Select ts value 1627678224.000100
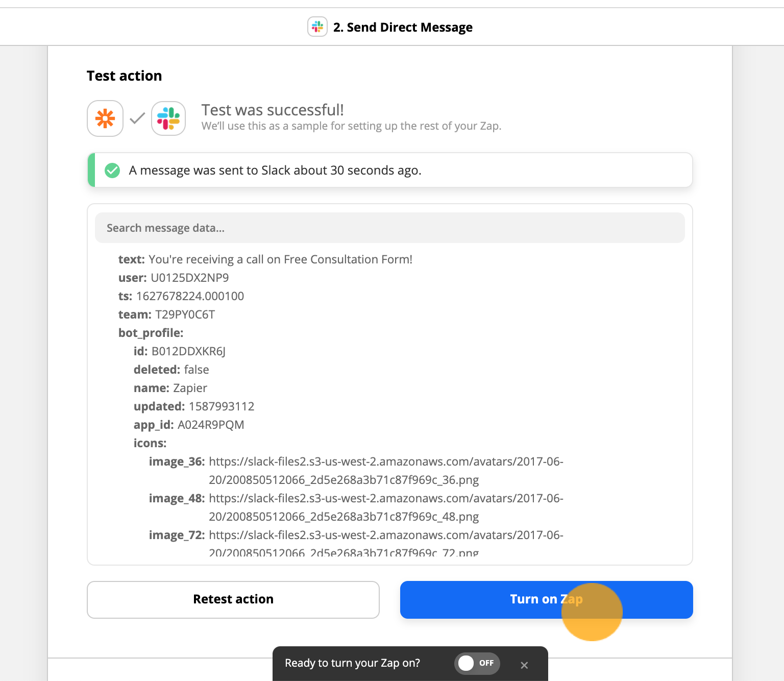This screenshot has width=784, height=681. (x=190, y=296)
